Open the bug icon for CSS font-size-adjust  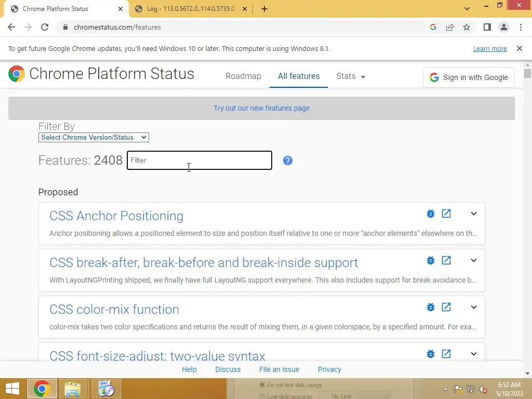pos(431,354)
